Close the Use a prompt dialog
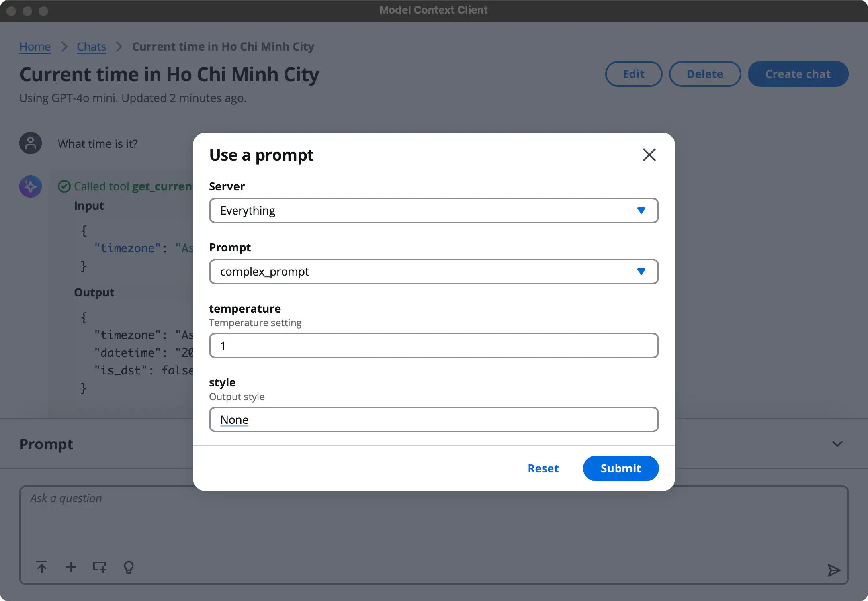Screen dimensions: 868x601 [649, 155]
